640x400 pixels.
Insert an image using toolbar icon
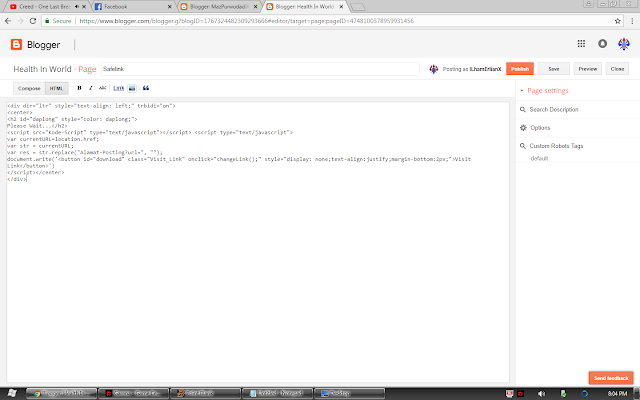point(132,88)
